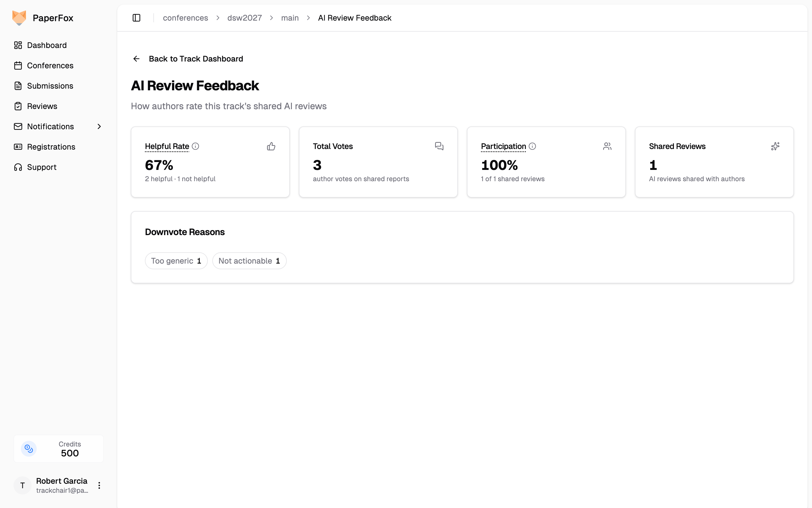
Task: Click the Support headset icon
Action: coord(18,167)
